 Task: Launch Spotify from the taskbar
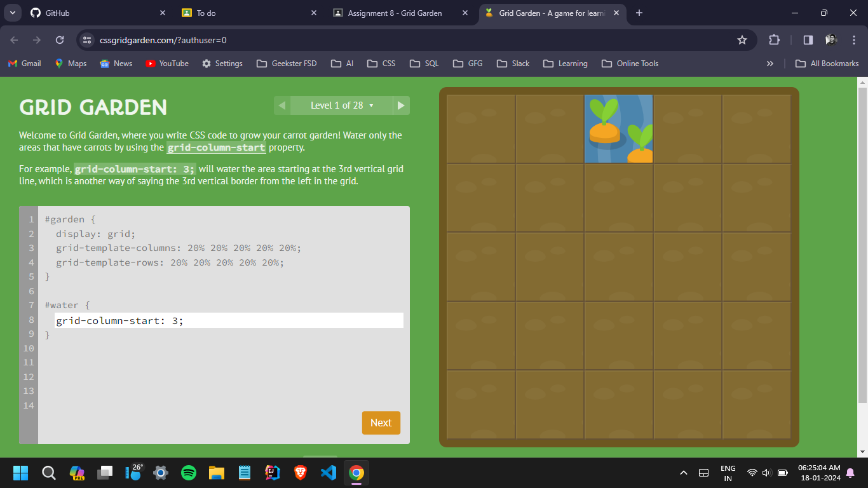[x=189, y=473]
